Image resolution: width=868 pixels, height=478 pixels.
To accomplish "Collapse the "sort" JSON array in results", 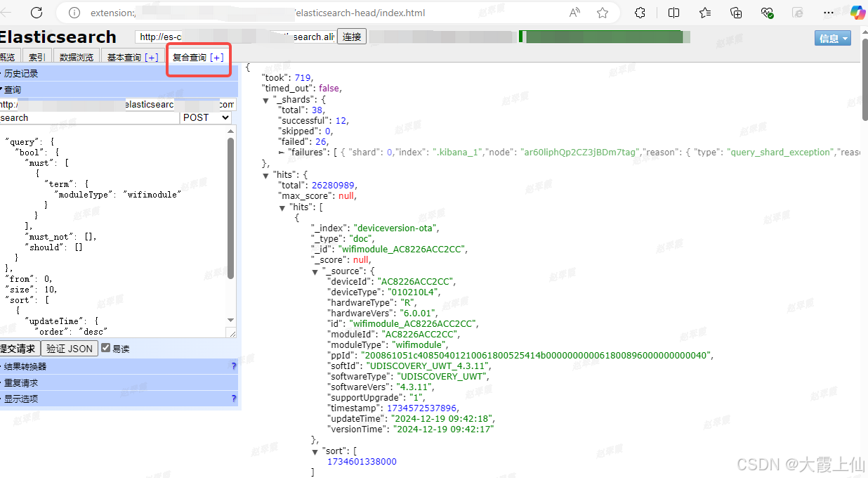I will [x=315, y=451].
